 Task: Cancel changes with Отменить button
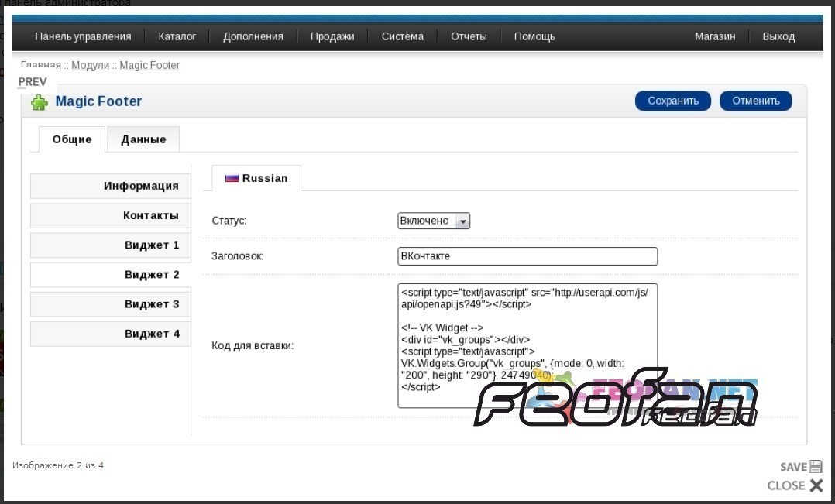[756, 101]
